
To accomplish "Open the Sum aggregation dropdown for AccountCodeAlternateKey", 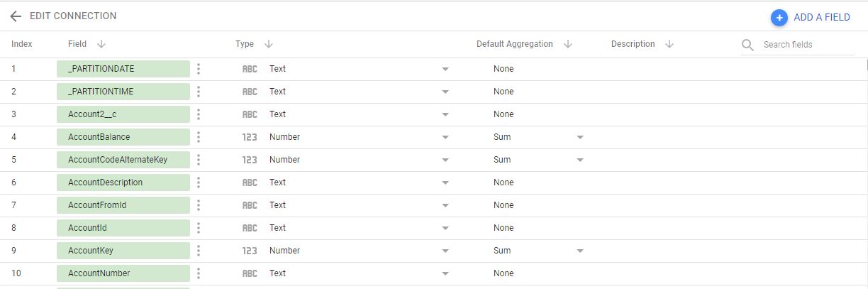I will [x=580, y=160].
